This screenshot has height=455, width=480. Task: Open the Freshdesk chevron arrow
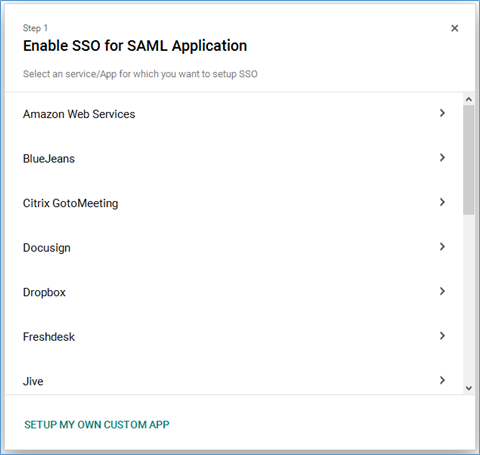click(442, 336)
